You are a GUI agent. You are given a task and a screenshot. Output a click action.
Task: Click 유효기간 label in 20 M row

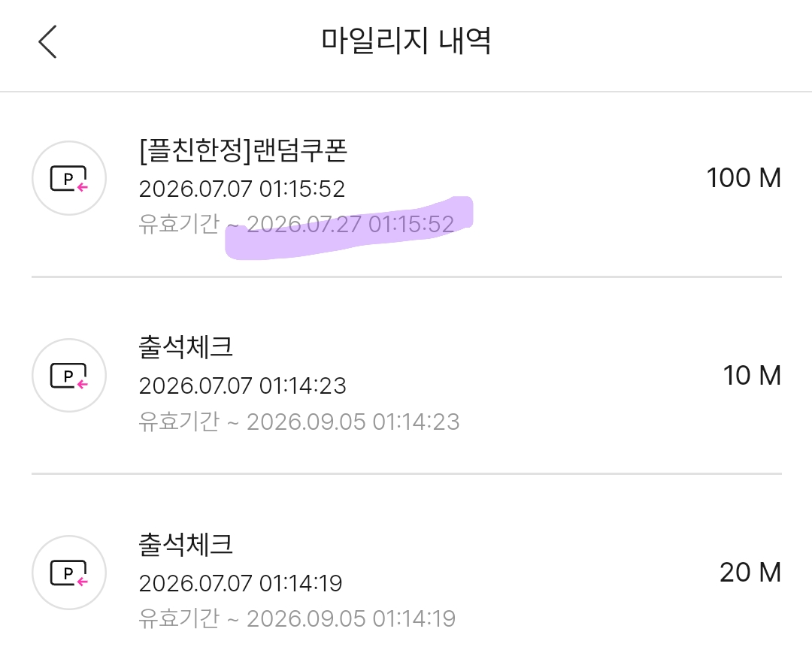pyautogui.click(x=179, y=618)
